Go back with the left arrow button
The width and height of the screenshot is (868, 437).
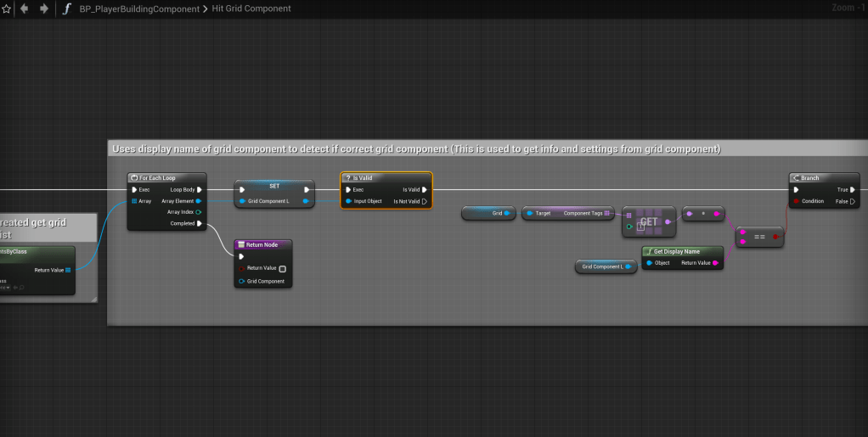[x=25, y=8]
